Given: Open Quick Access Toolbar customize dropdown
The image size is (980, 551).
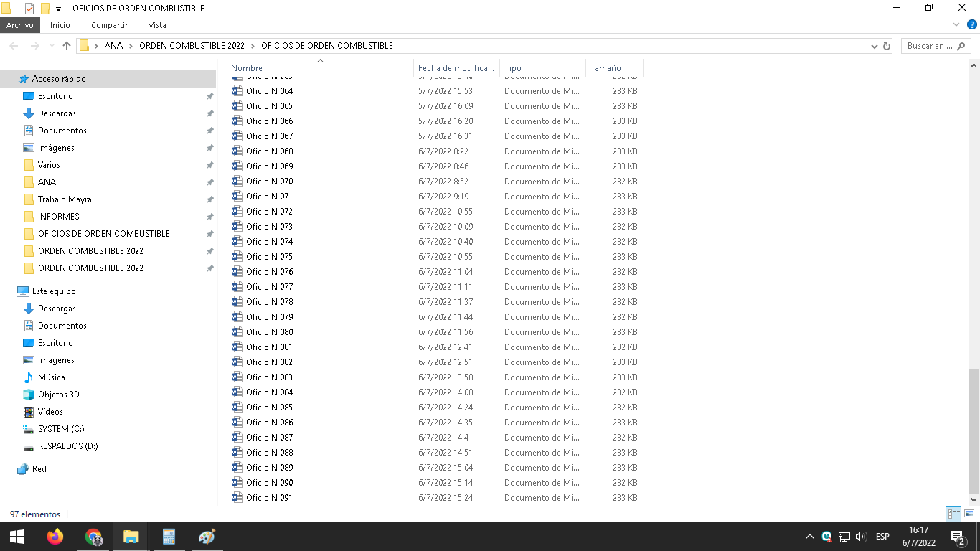Looking at the screenshot, I should point(58,9).
